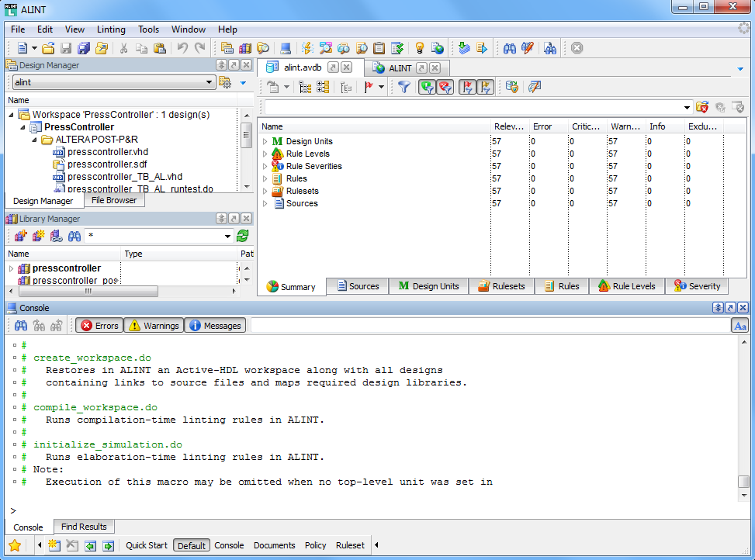Toggle the red flag filter button
This screenshot has height=560, width=755.
pyautogui.click(x=467, y=87)
